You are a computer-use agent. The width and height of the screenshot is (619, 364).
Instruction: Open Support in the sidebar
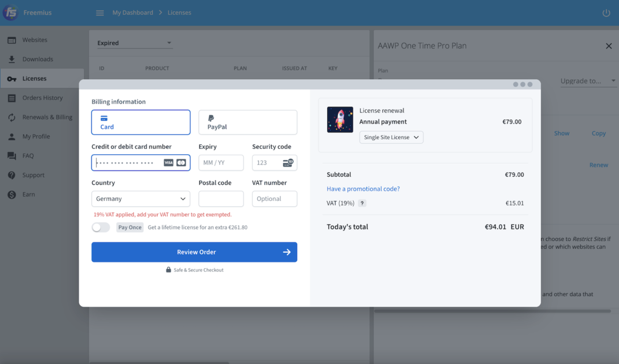[33, 175]
